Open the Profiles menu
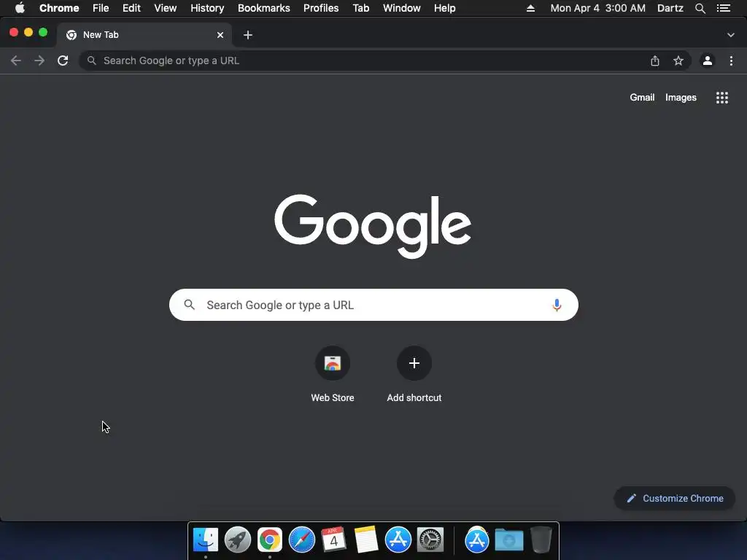Screen dimensions: 747x560 click(x=321, y=8)
